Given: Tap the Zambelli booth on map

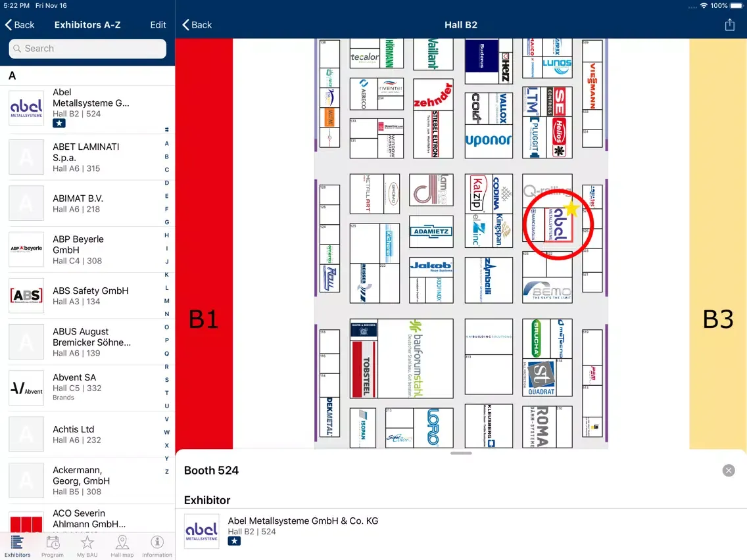Looking at the screenshot, I should click(x=489, y=280).
